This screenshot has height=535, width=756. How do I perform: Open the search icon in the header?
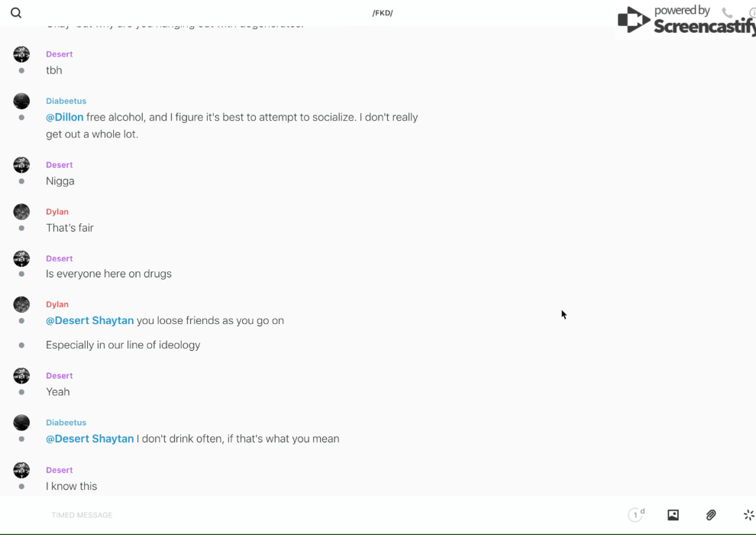[16, 13]
